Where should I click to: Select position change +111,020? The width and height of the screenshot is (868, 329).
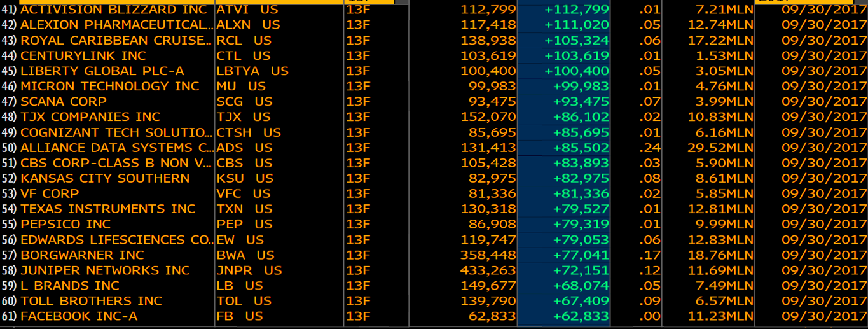pyautogui.click(x=576, y=25)
